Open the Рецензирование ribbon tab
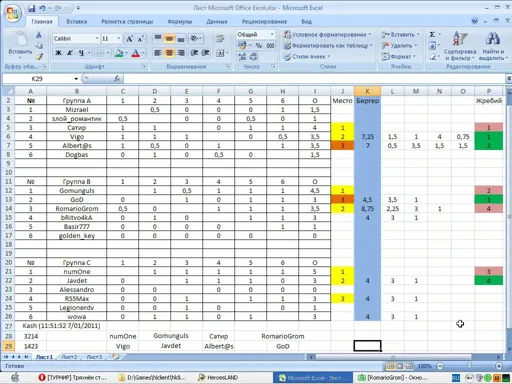The height and width of the screenshot is (384, 512). coord(264,21)
